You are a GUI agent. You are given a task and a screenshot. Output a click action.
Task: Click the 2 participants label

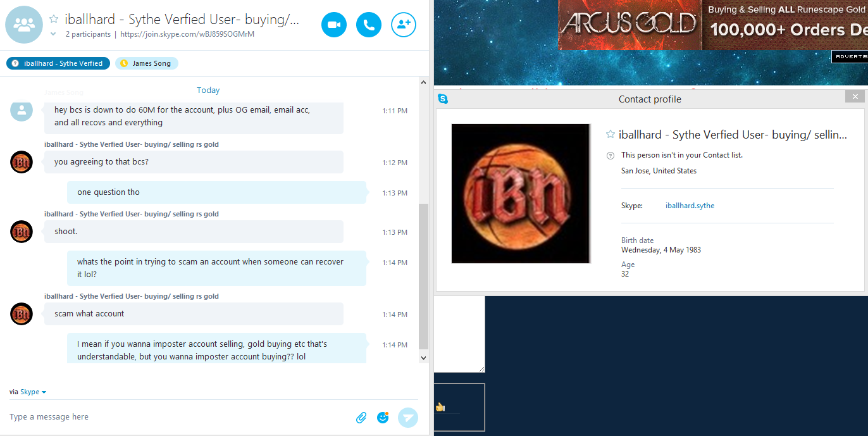pos(88,34)
